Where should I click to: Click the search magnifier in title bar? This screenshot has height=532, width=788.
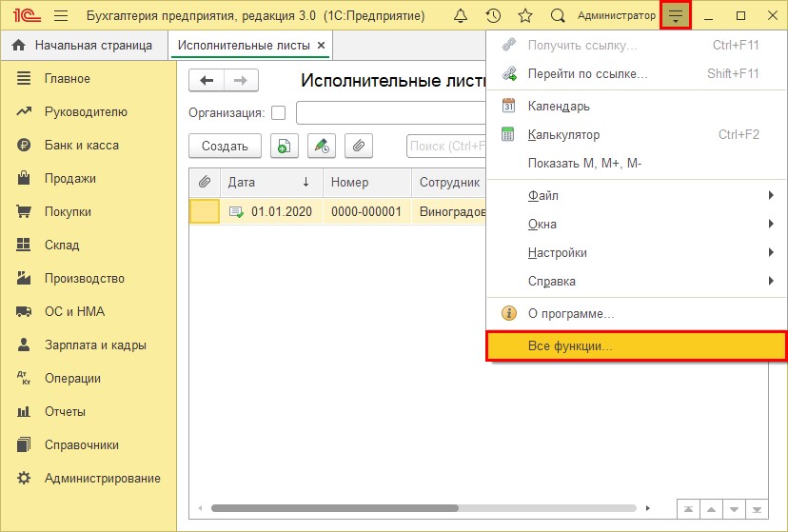tap(558, 16)
